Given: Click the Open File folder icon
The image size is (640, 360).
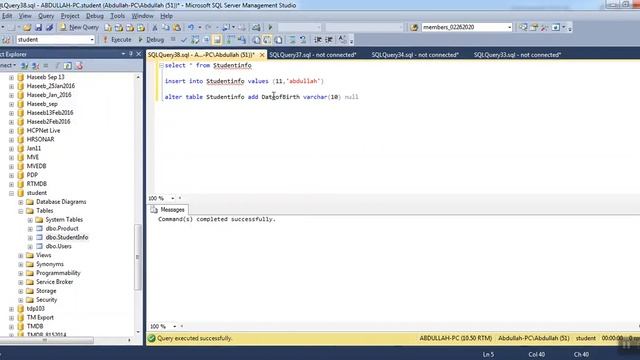Looking at the screenshot, I should click(x=27, y=27).
